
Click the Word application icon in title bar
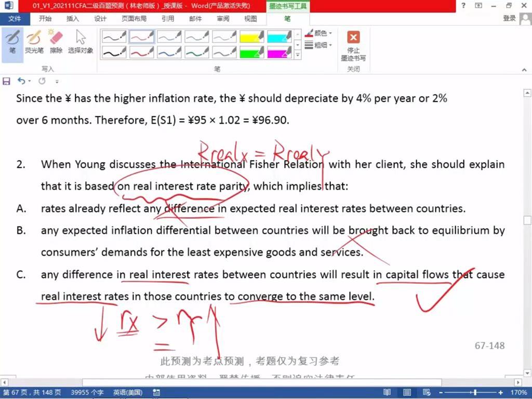[x=8, y=6]
